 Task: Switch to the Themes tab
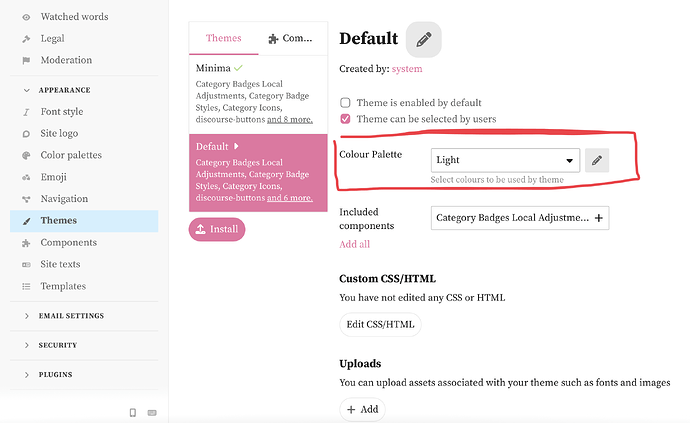[224, 38]
